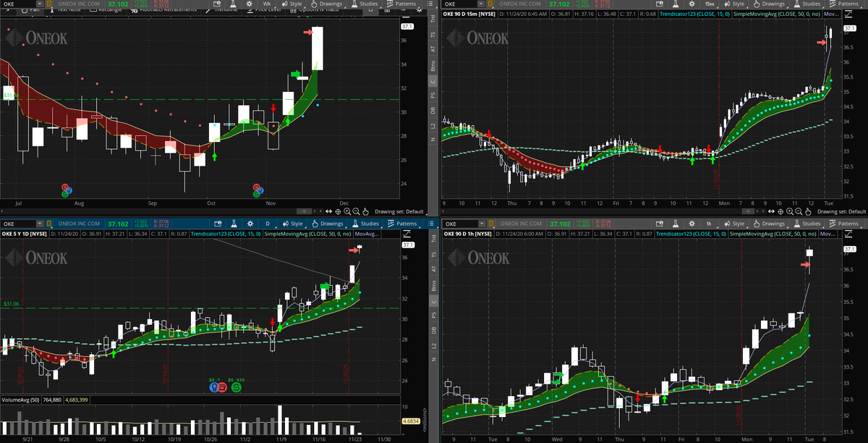Toggle the DB side tab of daily chart
868x443 pixels.
point(433,330)
